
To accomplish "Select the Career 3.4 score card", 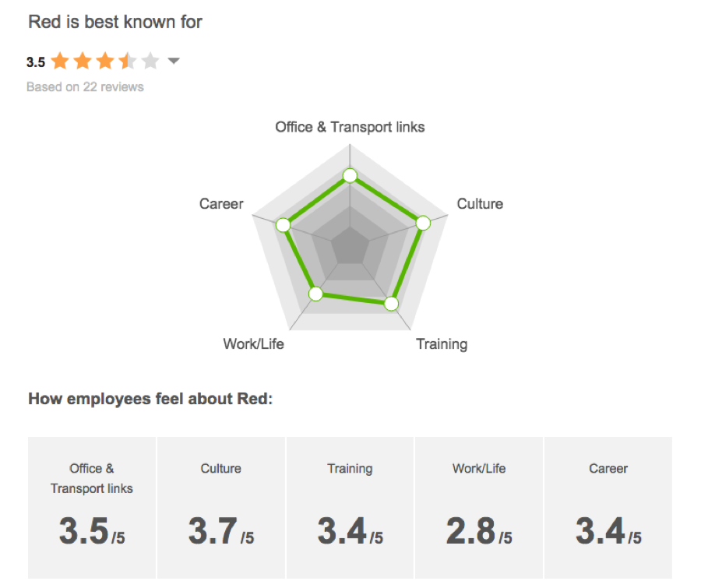I will tap(608, 506).
